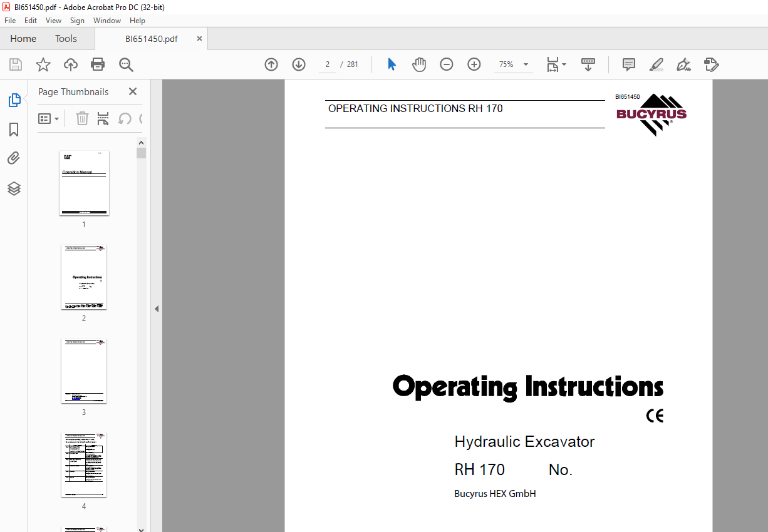Viewport: 768px width, 532px height.
Task: Open the fit page options icon
Action: pyautogui.click(x=553, y=64)
